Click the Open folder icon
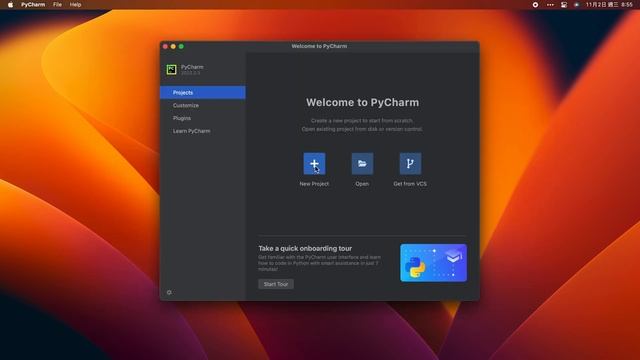 362,164
